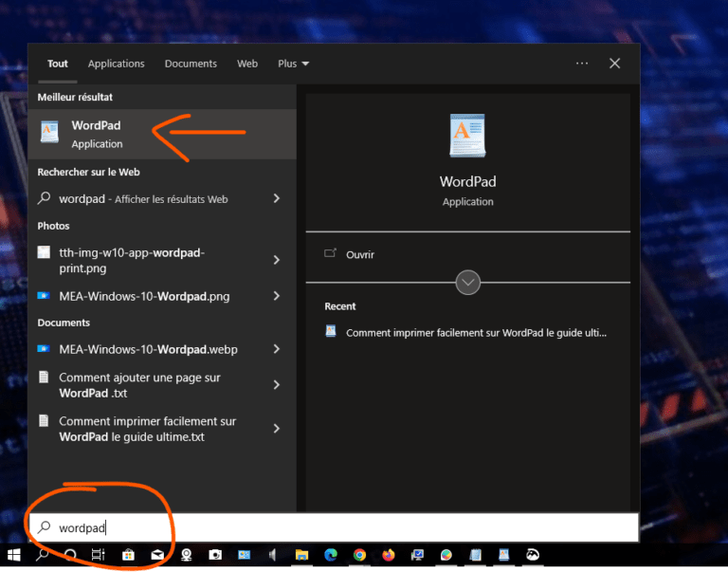Expand web results arrow for wordpad
The width and height of the screenshot is (728, 572).
[x=276, y=198]
